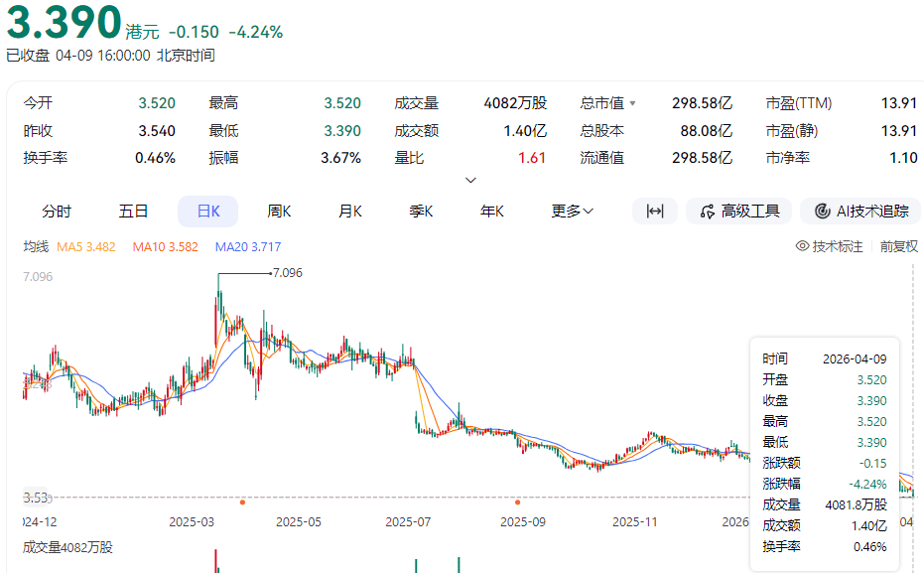Open AI技术追踪 tracking tool

[860, 211]
